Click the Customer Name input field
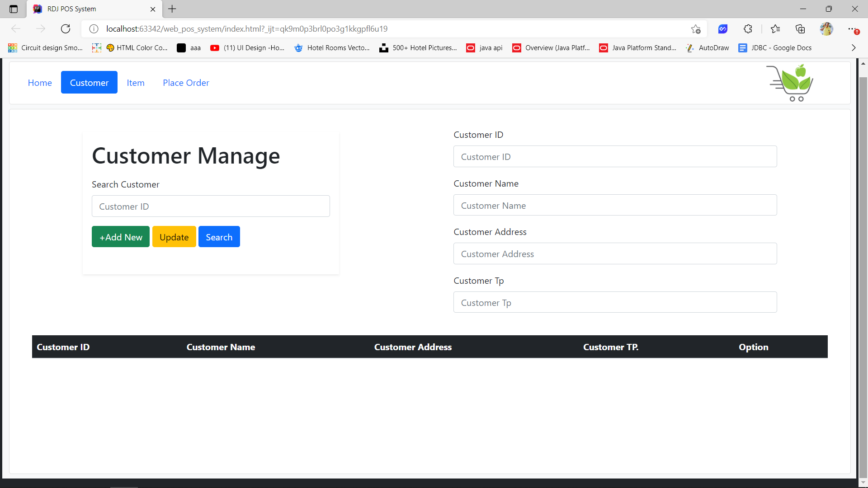Image resolution: width=868 pixels, height=488 pixels. tap(615, 205)
